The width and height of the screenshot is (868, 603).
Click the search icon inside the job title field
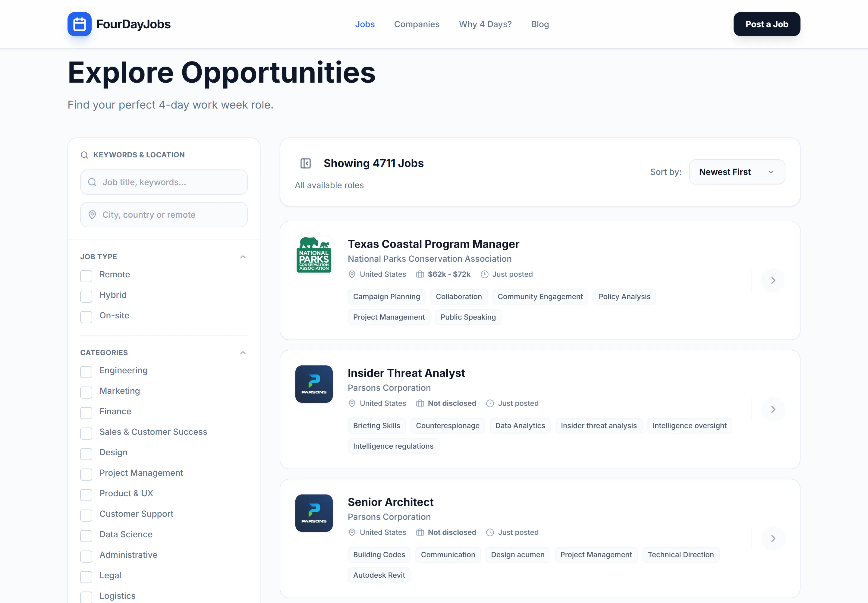click(x=92, y=182)
